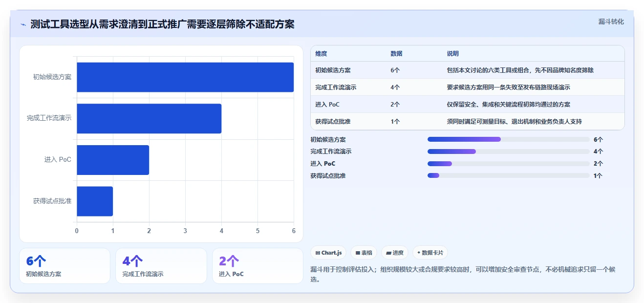The height and width of the screenshot is (303, 644).
Task: Click the Chart.js chip
Action: pos(328,253)
